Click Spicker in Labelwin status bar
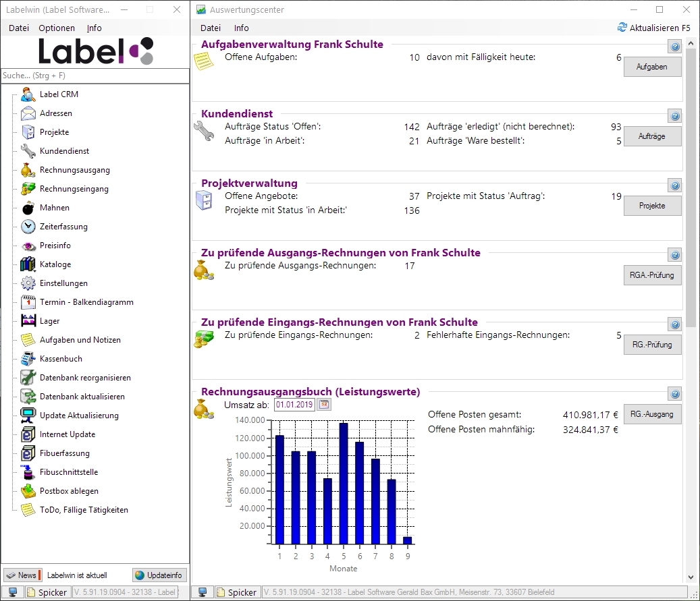 click(x=47, y=592)
